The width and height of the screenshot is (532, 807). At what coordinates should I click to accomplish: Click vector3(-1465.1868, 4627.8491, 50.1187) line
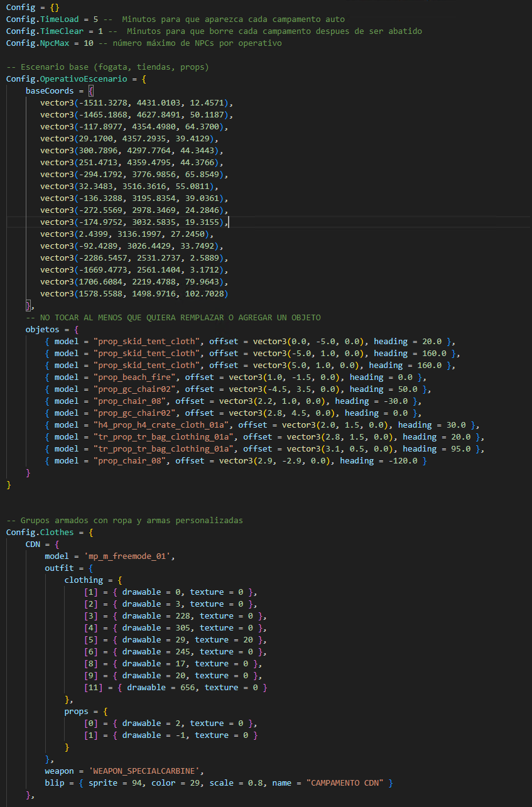[136, 115]
